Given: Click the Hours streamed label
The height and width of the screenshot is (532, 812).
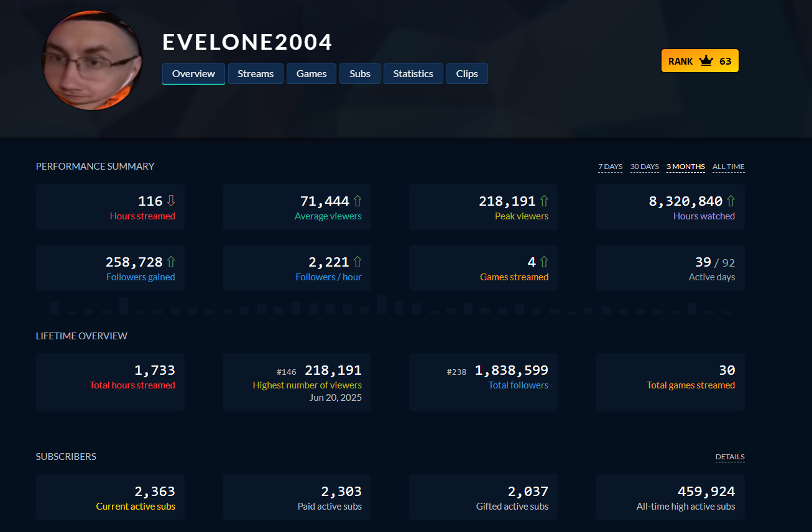Looking at the screenshot, I should tap(142, 216).
